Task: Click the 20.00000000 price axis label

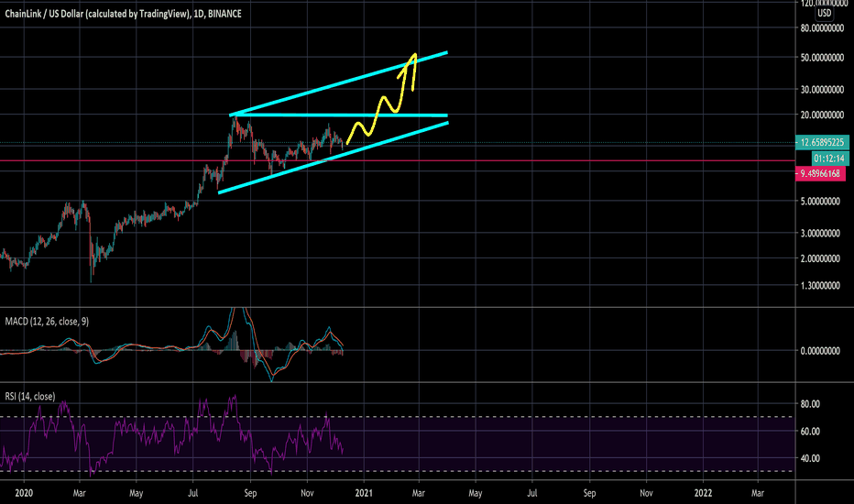Action: (x=822, y=115)
